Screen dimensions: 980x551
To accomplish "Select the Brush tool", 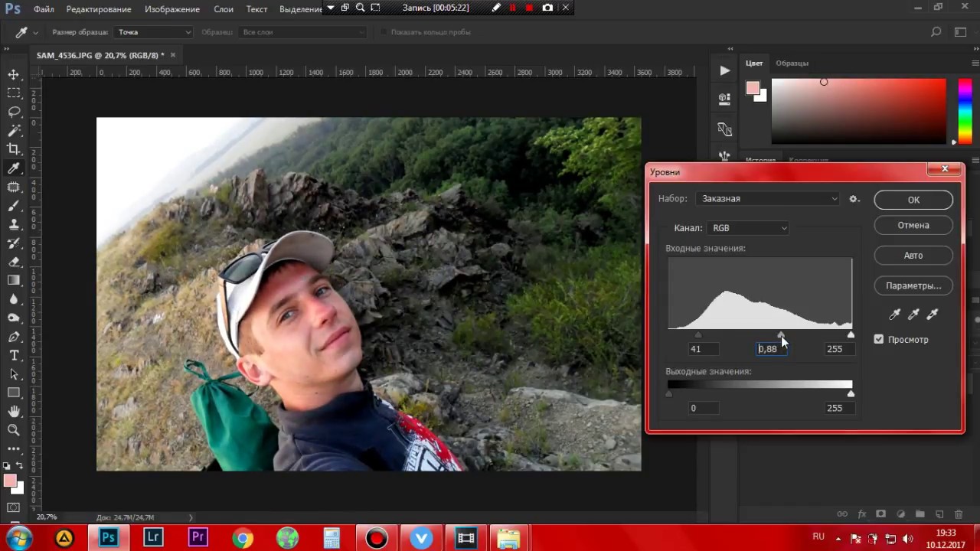I will [14, 206].
